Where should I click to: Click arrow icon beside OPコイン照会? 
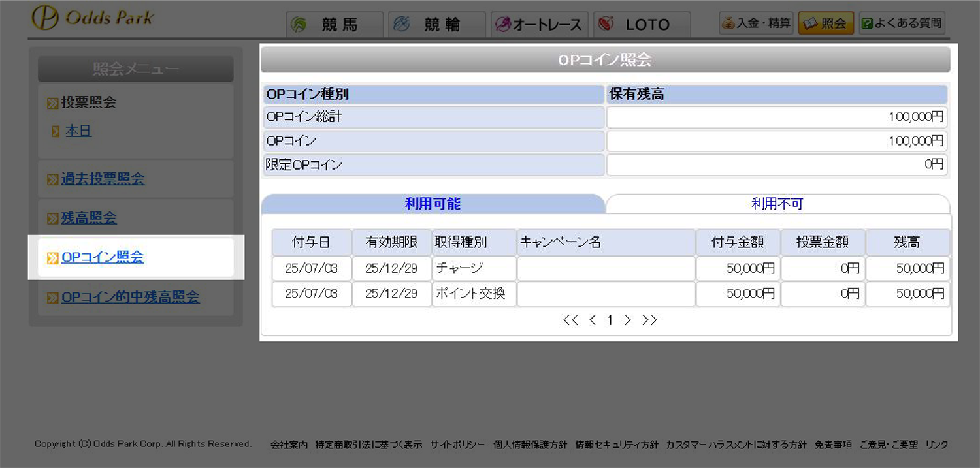click(53, 258)
